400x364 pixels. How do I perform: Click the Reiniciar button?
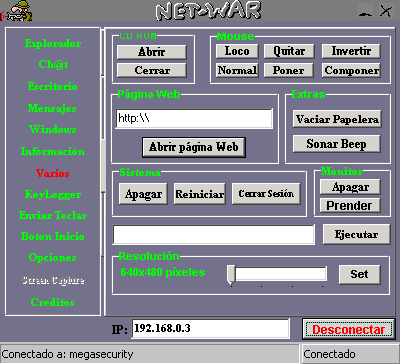[x=200, y=194]
